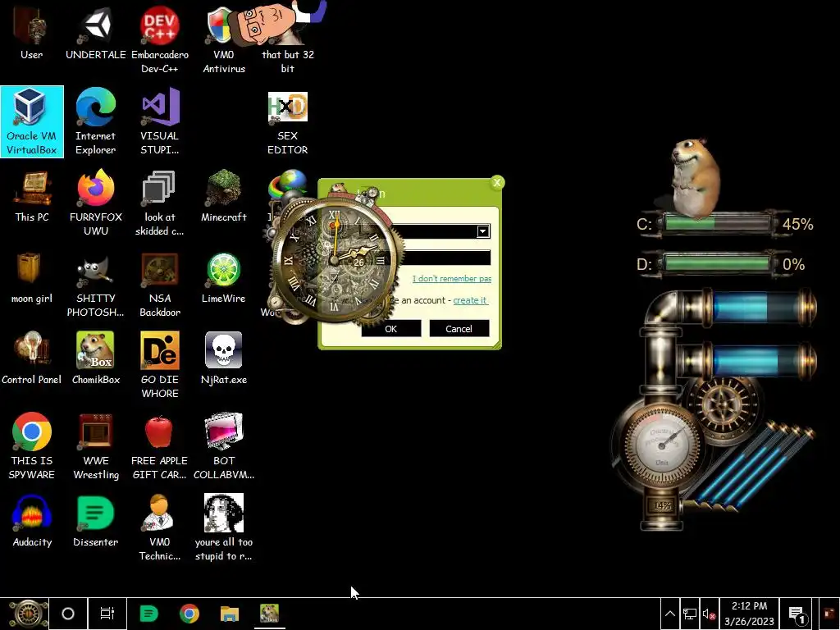
Task: Launch Oracle VM VirtualBox
Action: pos(32,121)
